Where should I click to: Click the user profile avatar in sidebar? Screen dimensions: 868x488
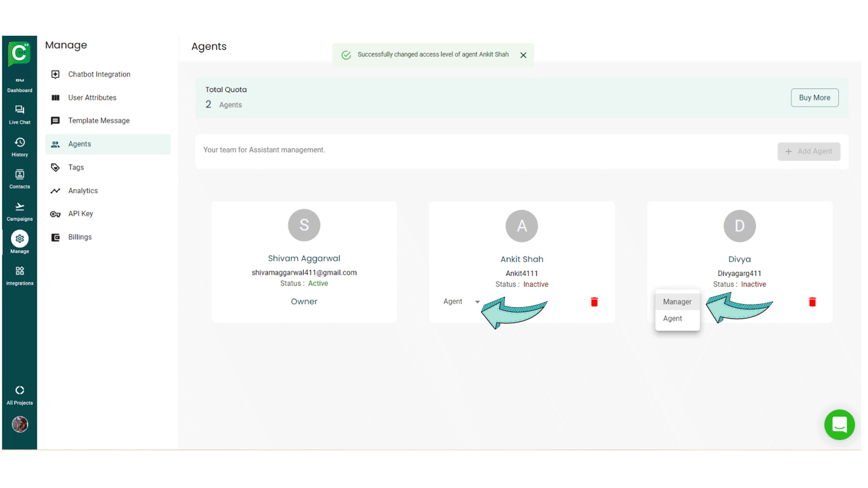[19, 424]
